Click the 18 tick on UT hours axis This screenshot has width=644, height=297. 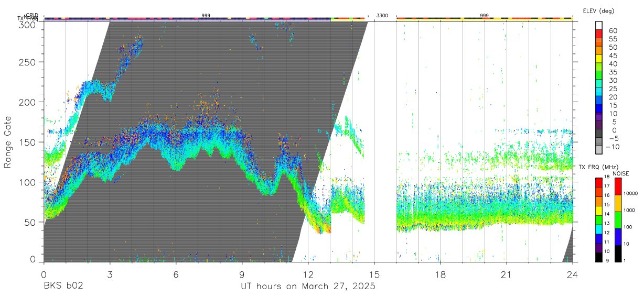tap(441, 274)
